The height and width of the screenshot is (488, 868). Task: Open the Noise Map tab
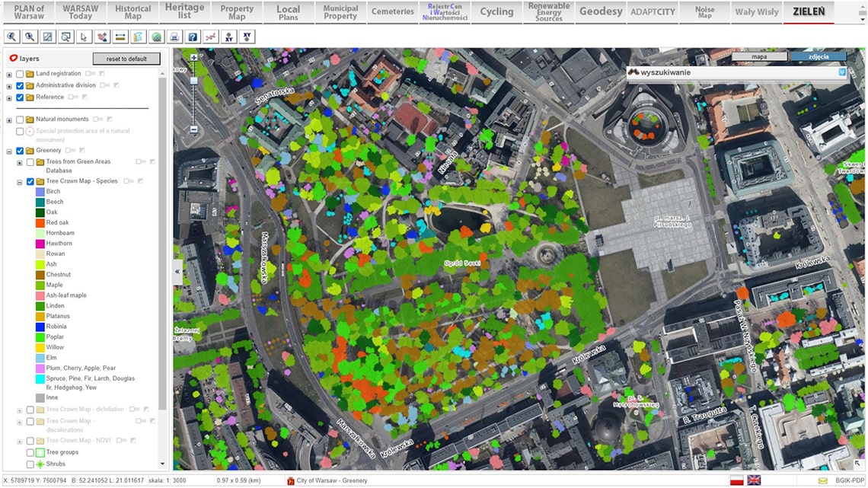point(705,12)
